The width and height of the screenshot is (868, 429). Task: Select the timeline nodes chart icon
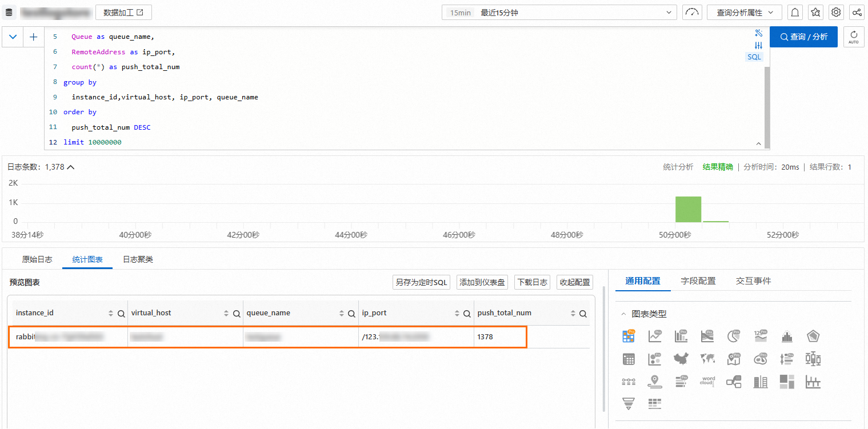[x=629, y=382]
